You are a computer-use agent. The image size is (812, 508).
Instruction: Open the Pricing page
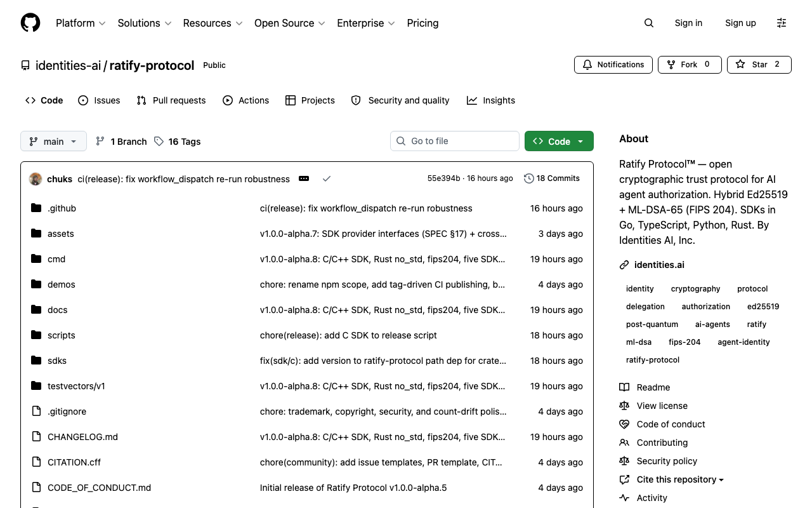pyautogui.click(x=422, y=23)
